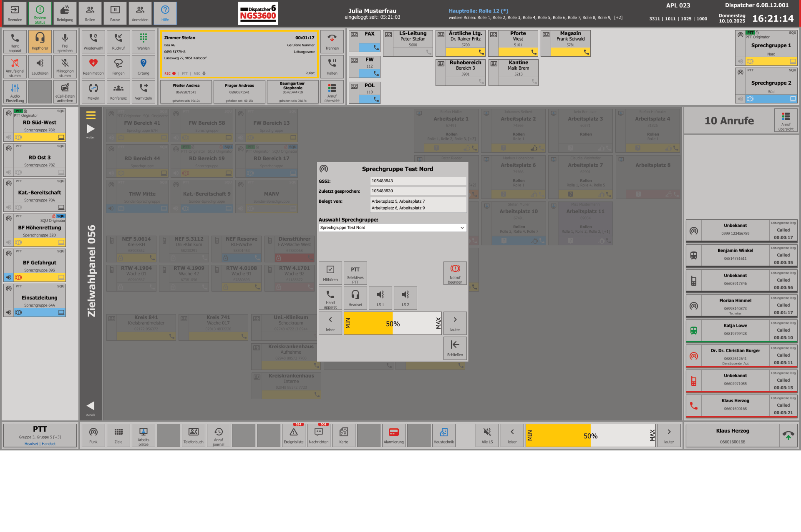Screen dimensions: 801x532
Task: Open the Karte view
Action: pos(344,435)
